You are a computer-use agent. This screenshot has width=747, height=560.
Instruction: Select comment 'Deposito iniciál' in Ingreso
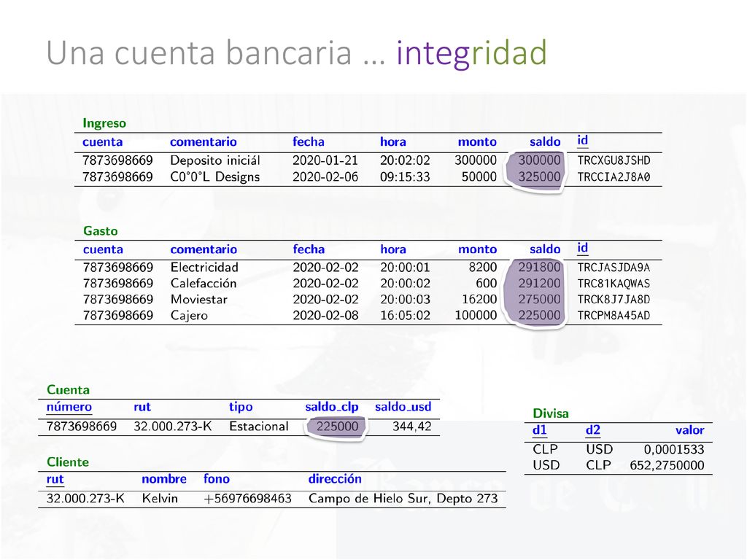point(215,160)
